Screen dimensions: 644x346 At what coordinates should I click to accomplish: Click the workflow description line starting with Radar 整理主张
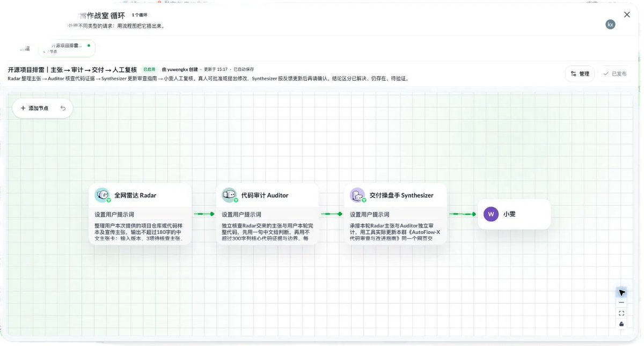(x=209, y=78)
